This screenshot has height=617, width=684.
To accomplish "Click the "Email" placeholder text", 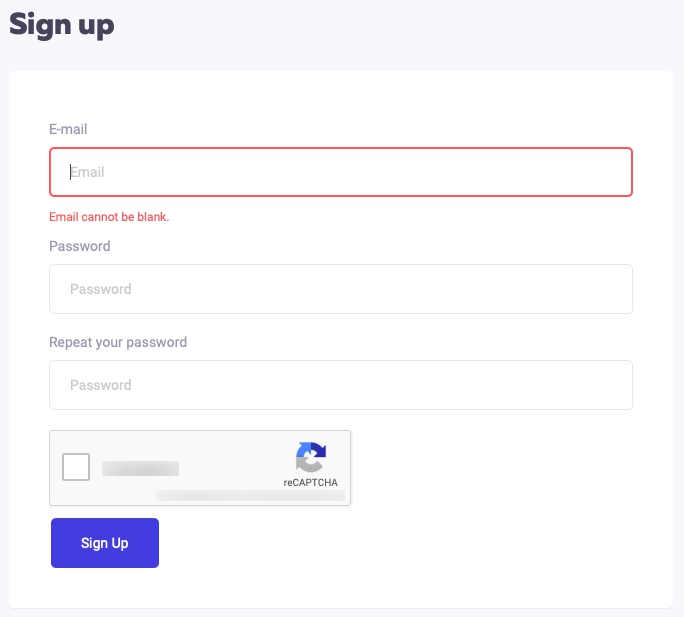I will pos(87,172).
